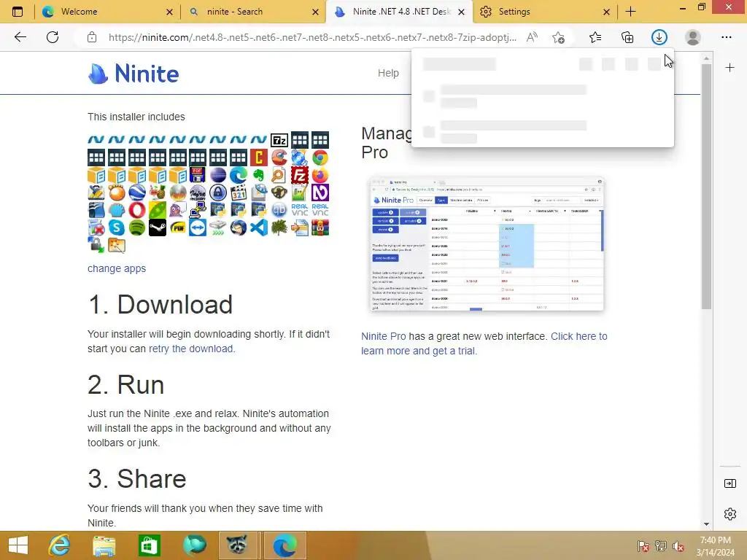Click the 7-Zip app icon

[x=279, y=140]
